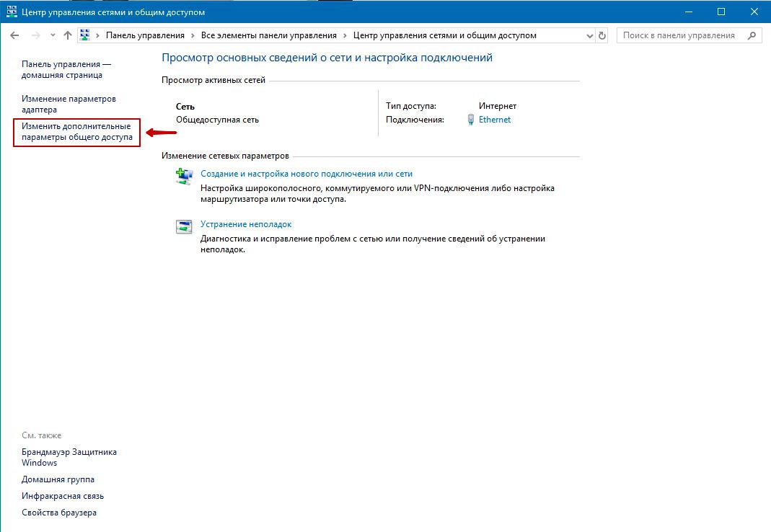Click the 'Сеть' network name
This screenshot has width=771, height=532.
point(185,106)
